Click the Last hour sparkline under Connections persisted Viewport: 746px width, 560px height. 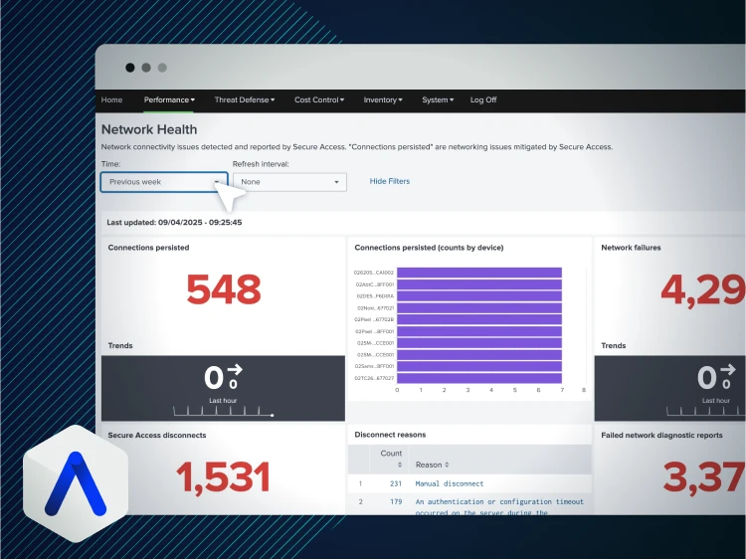tap(223, 411)
